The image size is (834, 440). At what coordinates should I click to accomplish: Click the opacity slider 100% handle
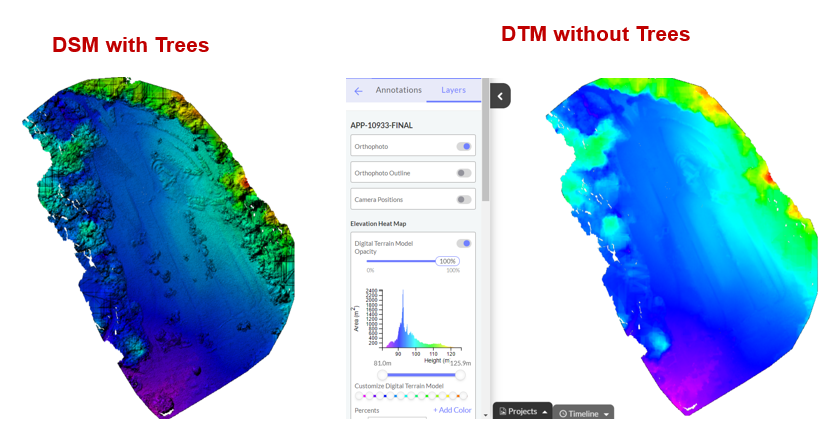pyautogui.click(x=447, y=261)
